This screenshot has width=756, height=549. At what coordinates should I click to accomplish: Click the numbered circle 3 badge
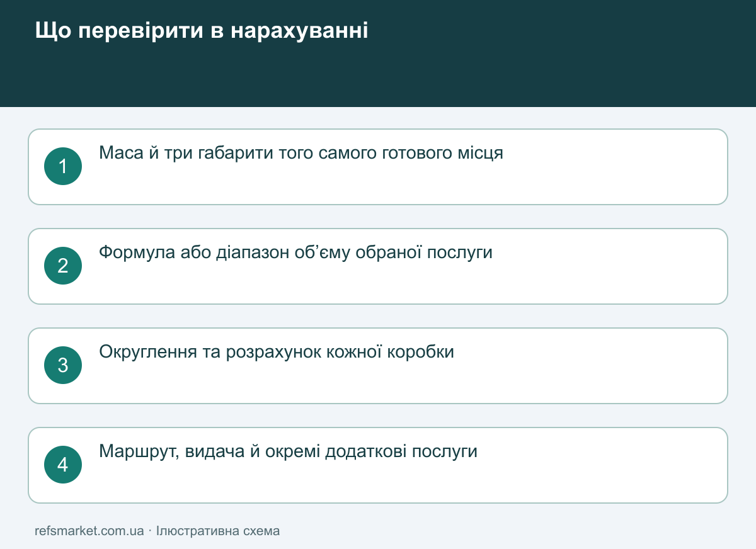(63, 365)
